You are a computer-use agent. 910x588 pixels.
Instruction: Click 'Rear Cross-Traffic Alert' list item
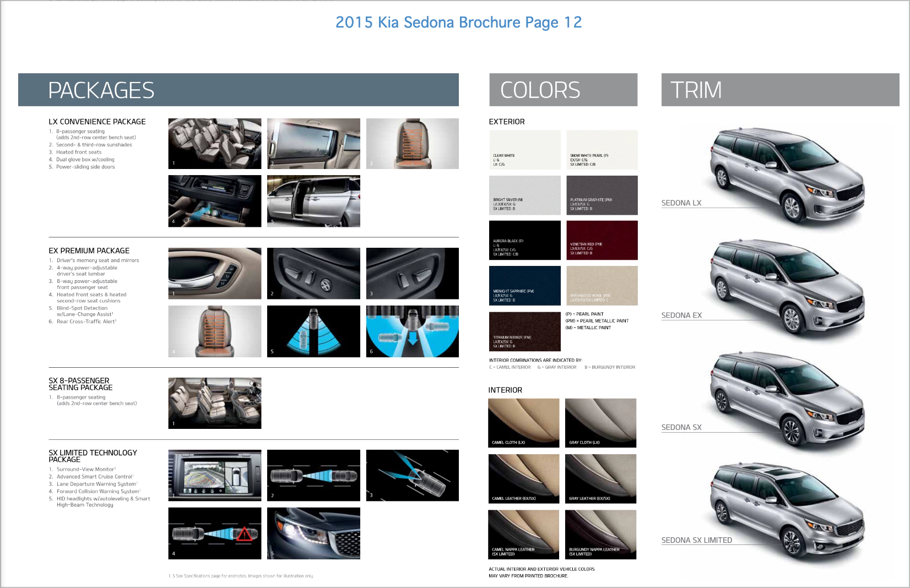coord(86,322)
